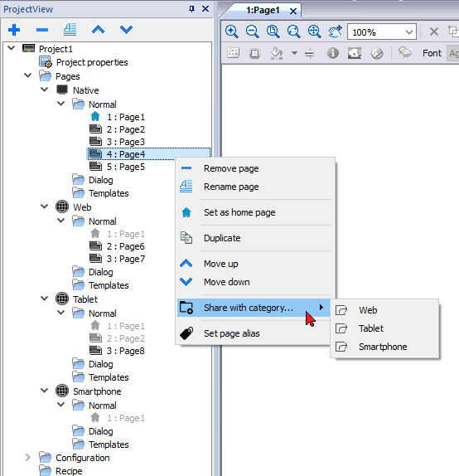
Task: Open Project properties item
Action: click(92, 62)
